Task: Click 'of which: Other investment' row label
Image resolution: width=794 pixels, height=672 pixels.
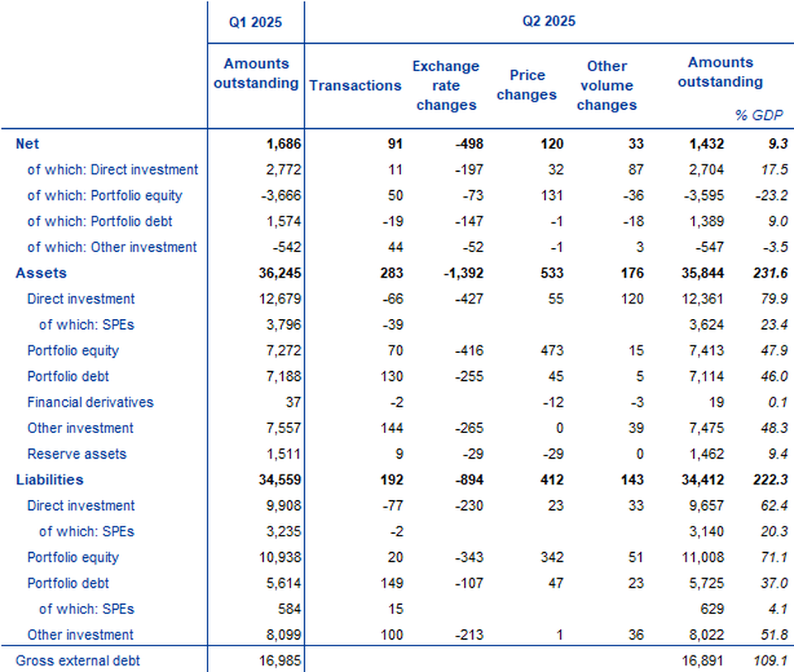Action: (x=112, y=247)
